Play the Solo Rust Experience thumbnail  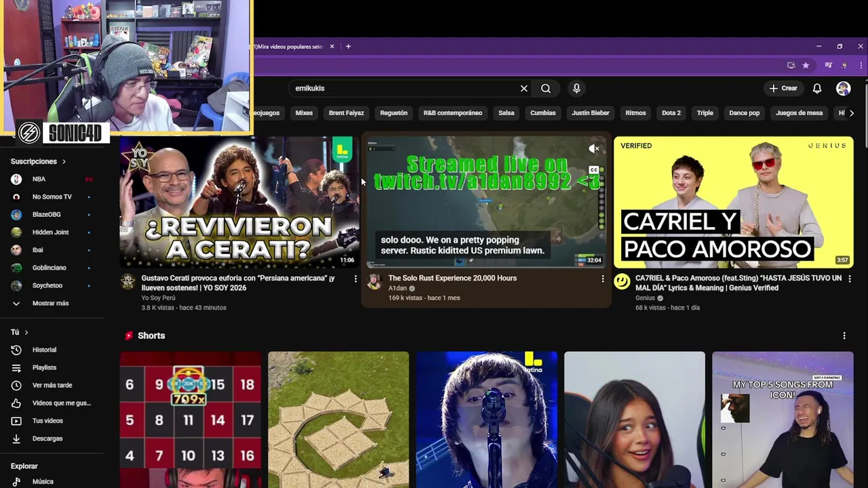pyautogui.click(x=486, y=202)
